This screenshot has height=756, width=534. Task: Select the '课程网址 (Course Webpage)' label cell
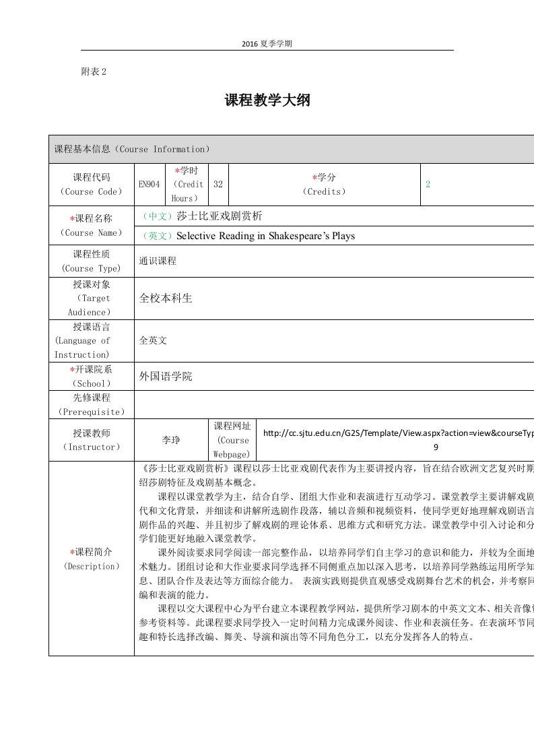[x=232, y=440]
